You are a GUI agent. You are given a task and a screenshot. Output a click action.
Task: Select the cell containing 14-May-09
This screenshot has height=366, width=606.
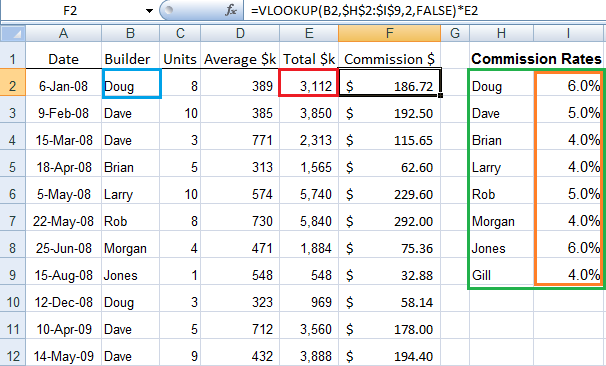(x=63, y=352)
